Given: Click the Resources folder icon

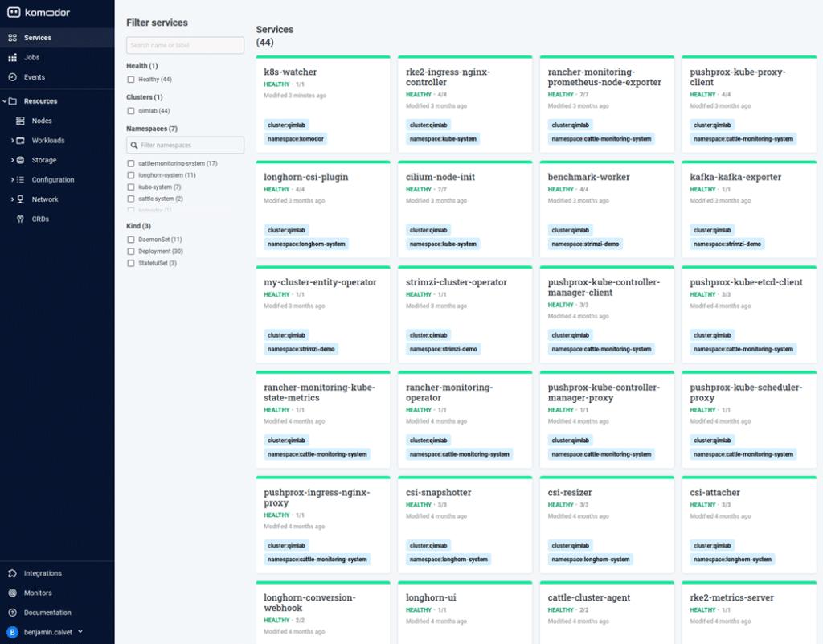Looking at the screenshot, I should tap(13, 101).
